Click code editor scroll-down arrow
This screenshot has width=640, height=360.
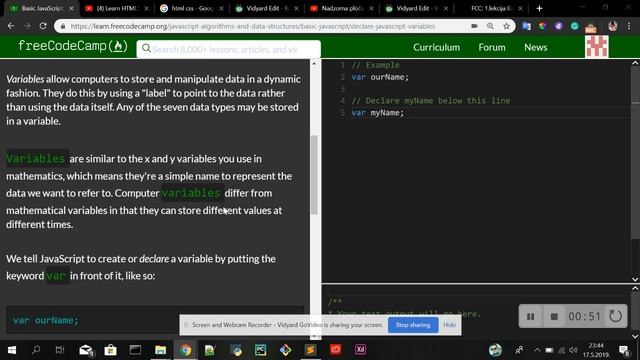pos(635,280)
